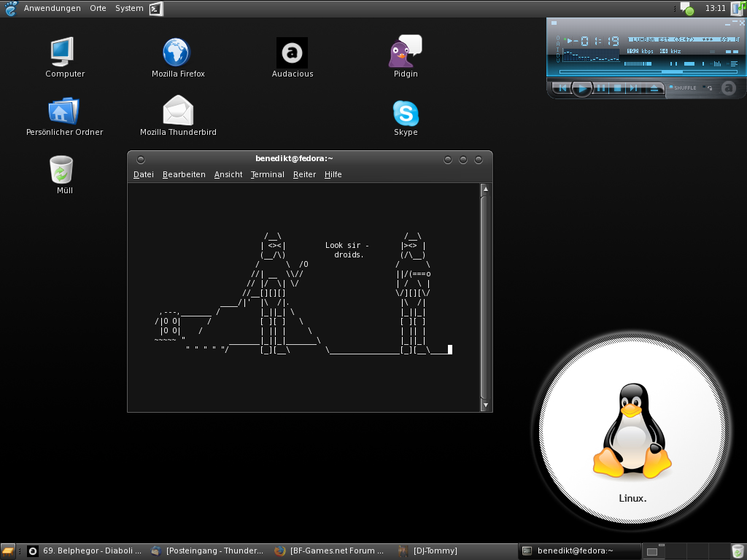The height and width of the screenshot is (560, 747).
Task: Open the Hilfe menu in terminal
Action: tap(333, 174)
